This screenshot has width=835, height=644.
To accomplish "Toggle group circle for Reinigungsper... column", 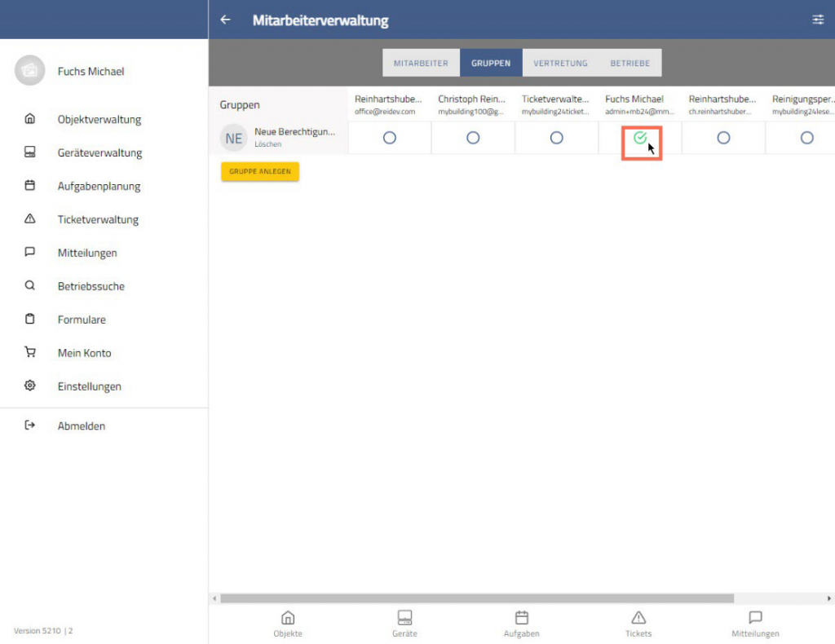I will click(806, 139).
